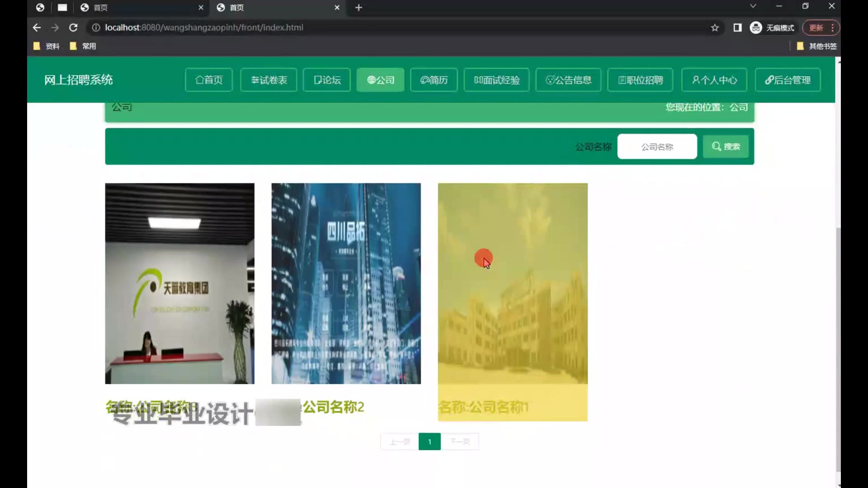Bookmark this page with star icon
868x488 pixels.
[715, 28]
